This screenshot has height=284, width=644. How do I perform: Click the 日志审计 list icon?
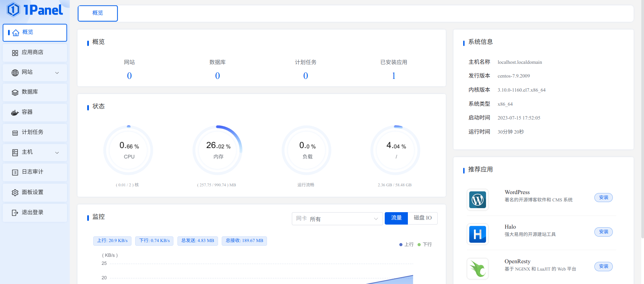click(15, 172)
